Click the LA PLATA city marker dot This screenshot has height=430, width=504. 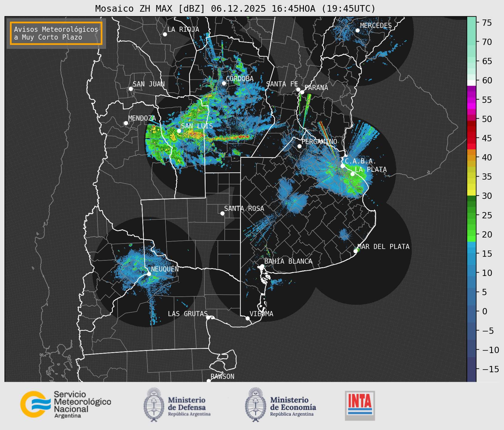tap(353, 174)
